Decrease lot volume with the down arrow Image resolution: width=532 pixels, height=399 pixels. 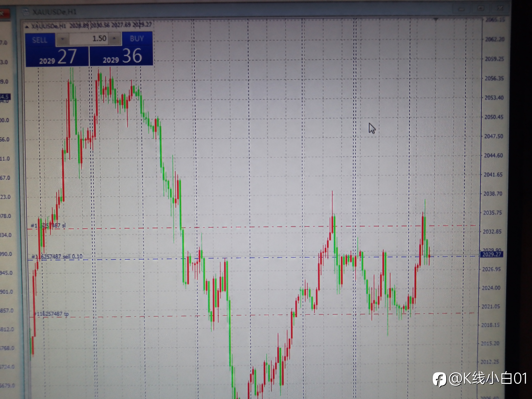(63, 39)
